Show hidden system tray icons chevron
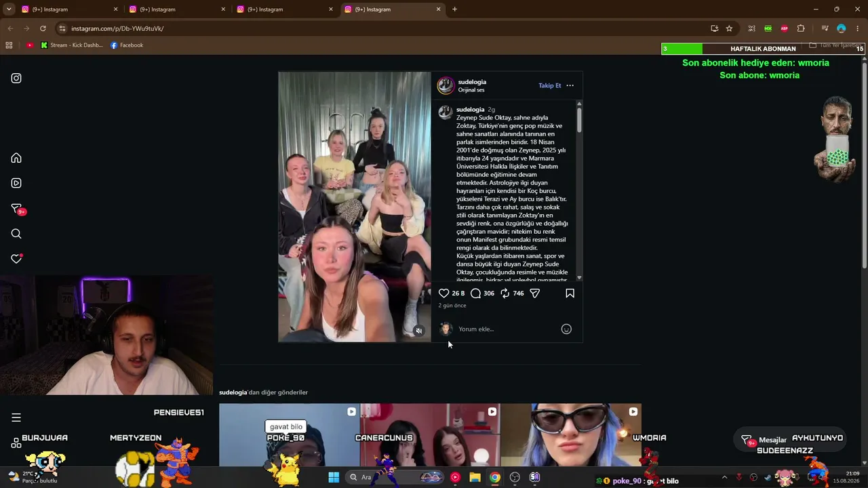868x488 pixels. click(x=724, y=477)
